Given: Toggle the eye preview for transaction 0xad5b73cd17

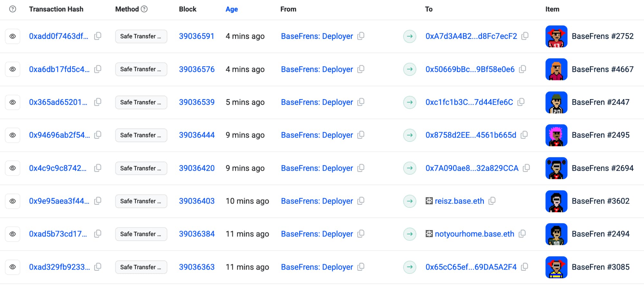Looking at the screenshot, I should [x=13, y=234].
